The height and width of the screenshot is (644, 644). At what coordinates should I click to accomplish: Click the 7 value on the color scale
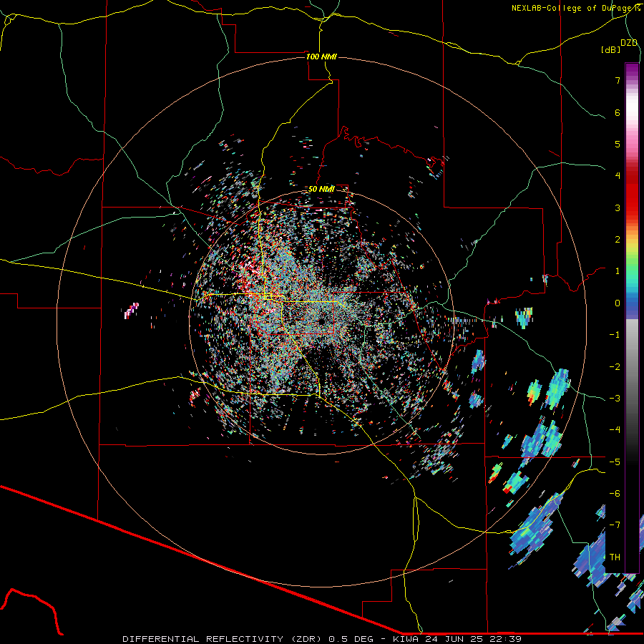pos(618,80)
